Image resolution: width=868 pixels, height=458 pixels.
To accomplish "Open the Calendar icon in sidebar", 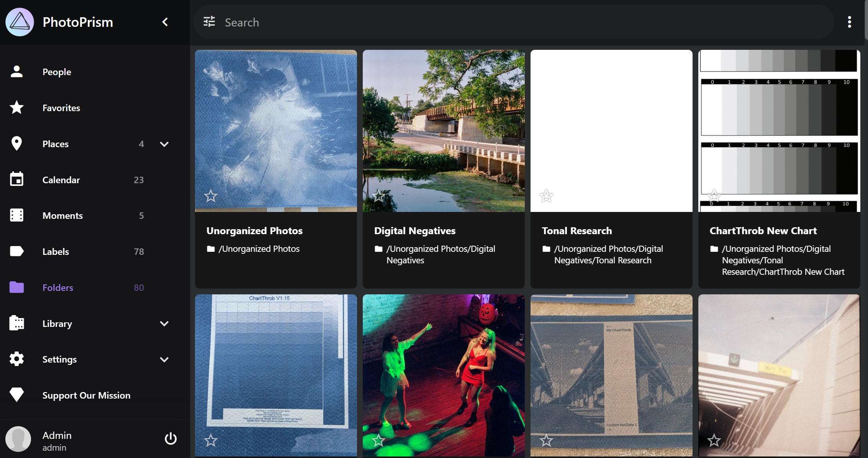I will click(x=16, y=179).
